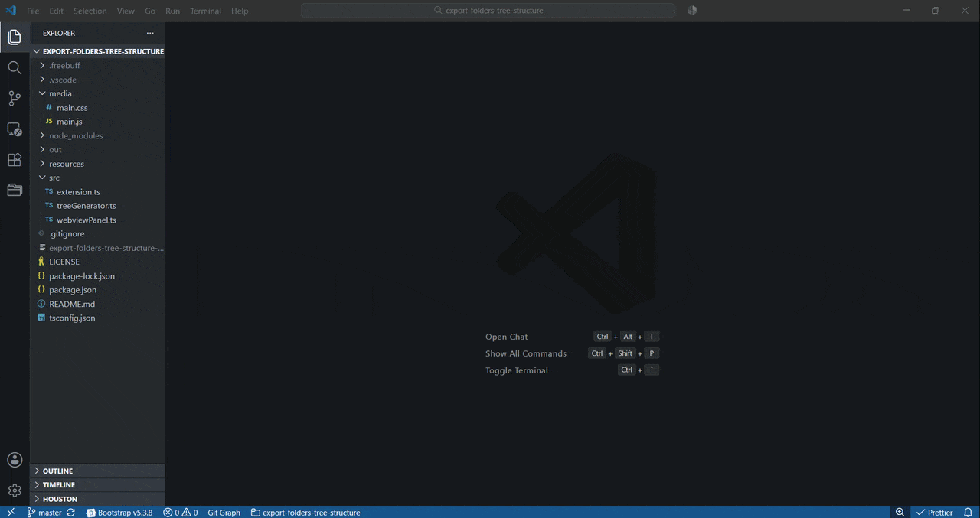The width and height of the screenshot is (980, 518).
Task: Expand the OUTLINE section
Action: click(x=97, y=471)
